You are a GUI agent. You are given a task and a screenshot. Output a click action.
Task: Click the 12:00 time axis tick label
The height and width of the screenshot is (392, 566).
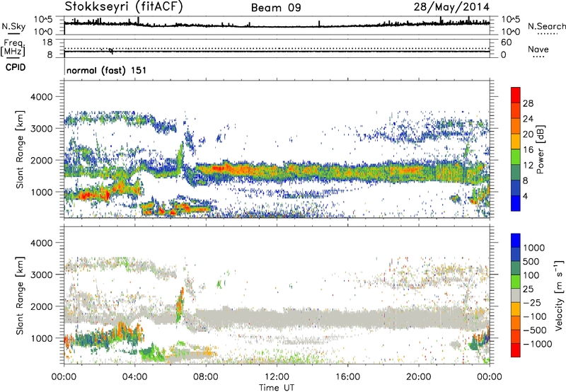277,377
